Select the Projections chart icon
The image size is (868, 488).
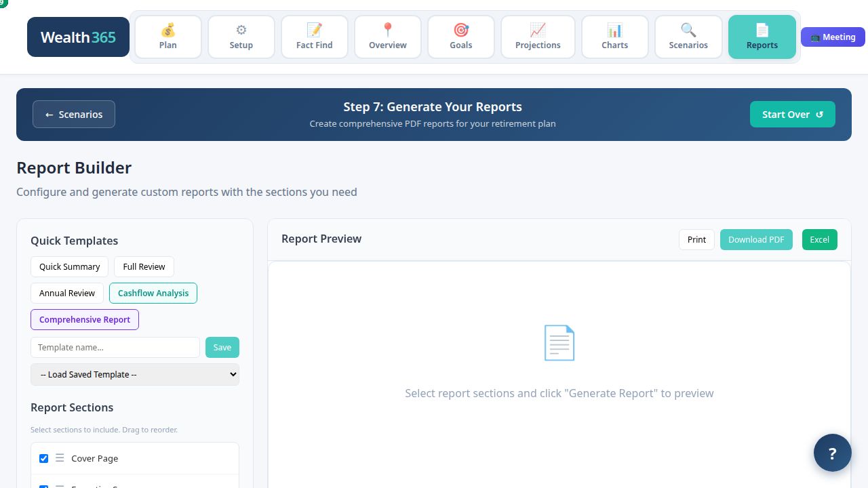538,30
